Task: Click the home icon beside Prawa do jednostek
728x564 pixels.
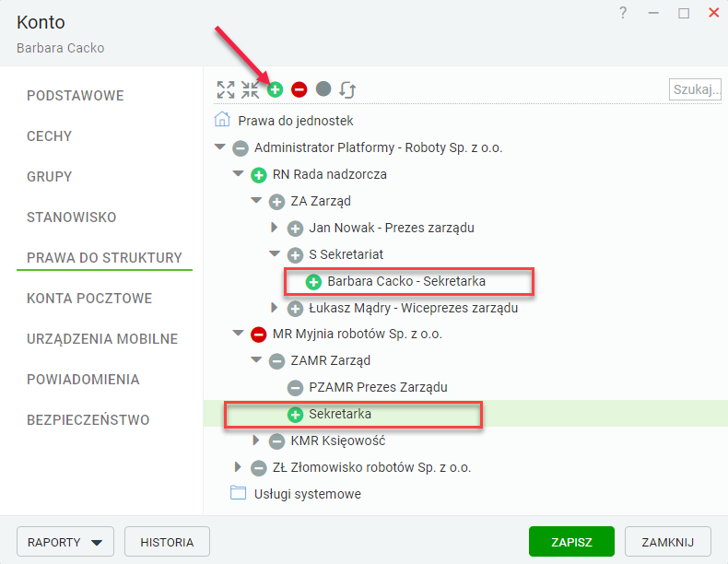Action: click(x=222, y=119)
